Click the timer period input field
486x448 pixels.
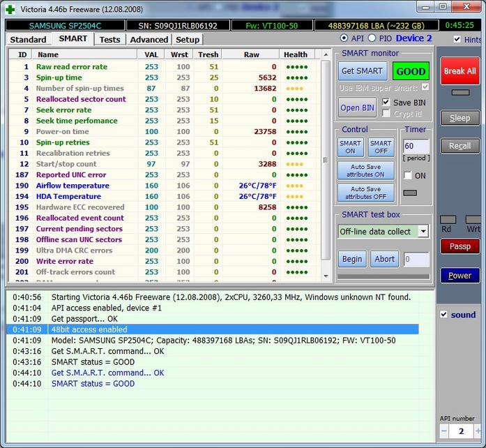(416, 146)
